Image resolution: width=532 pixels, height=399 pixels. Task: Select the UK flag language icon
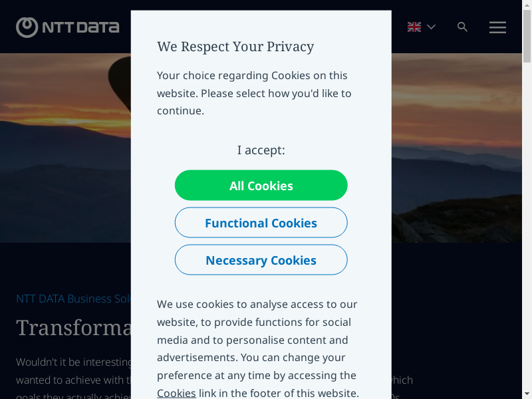click(414, 27)
